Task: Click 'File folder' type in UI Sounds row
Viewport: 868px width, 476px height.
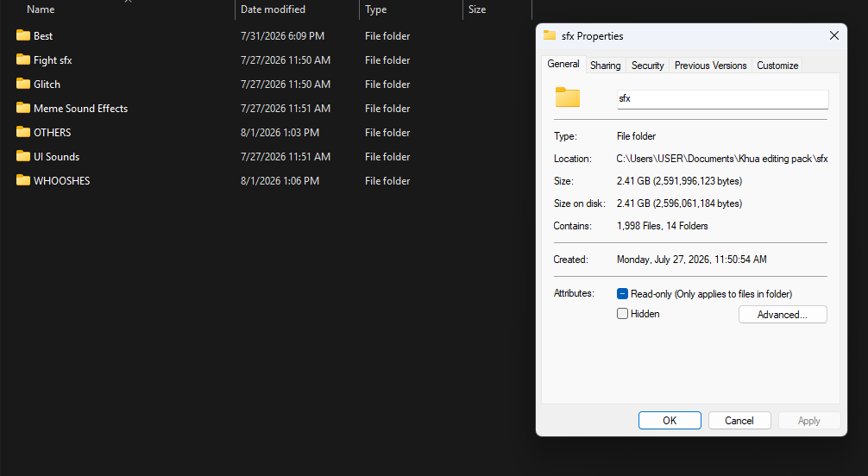Action: pyautogui.click(x=387, y=157)
